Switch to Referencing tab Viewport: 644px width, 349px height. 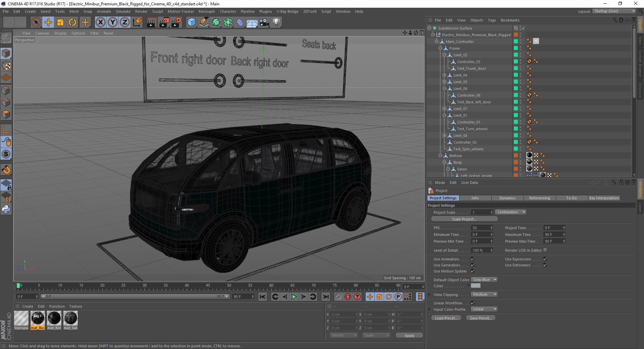click(539, 198)
